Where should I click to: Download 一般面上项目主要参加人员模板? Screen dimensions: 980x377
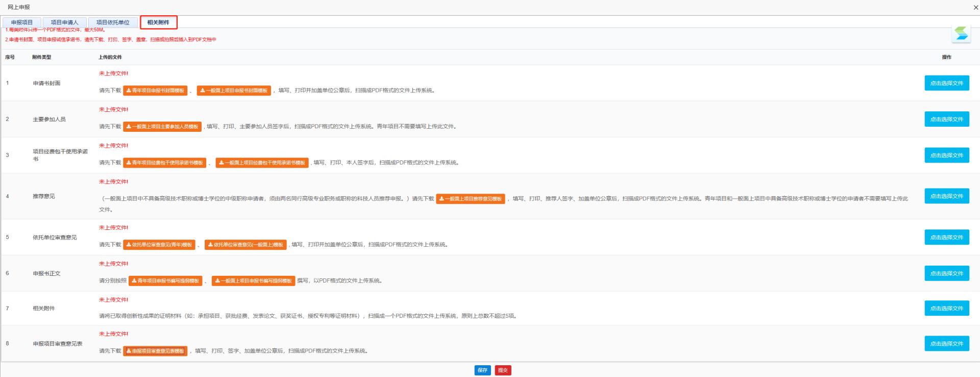click(x=162, y=127)
